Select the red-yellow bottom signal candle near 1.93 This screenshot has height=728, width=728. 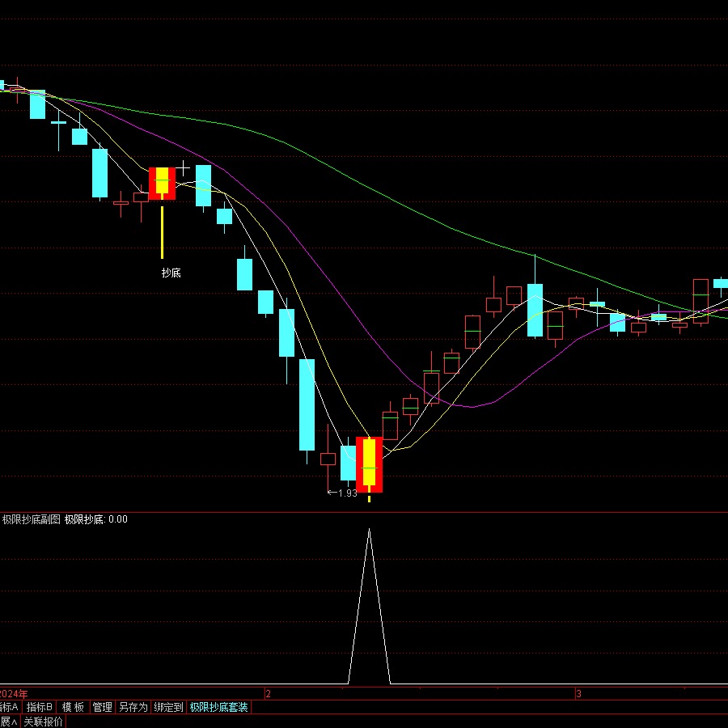pyautogui.click(x=369, y=464)
